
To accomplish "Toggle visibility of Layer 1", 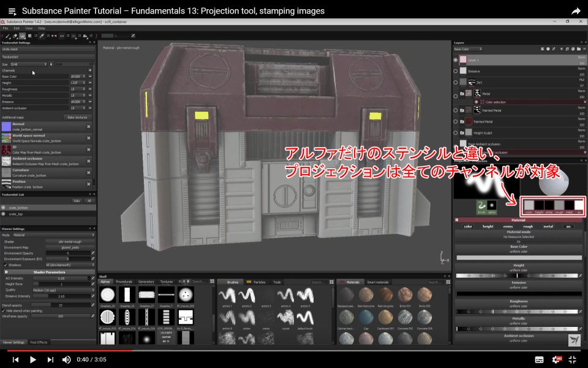I will [456, 59].
